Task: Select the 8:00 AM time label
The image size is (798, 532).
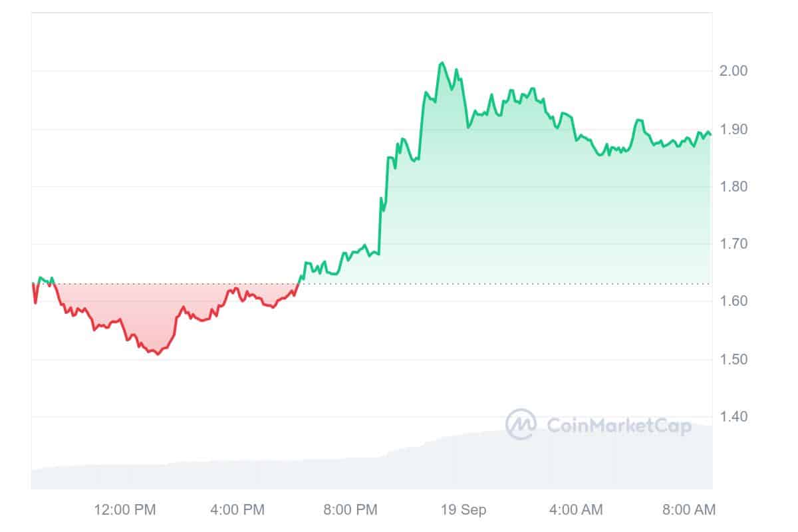Action: point(688,510)
